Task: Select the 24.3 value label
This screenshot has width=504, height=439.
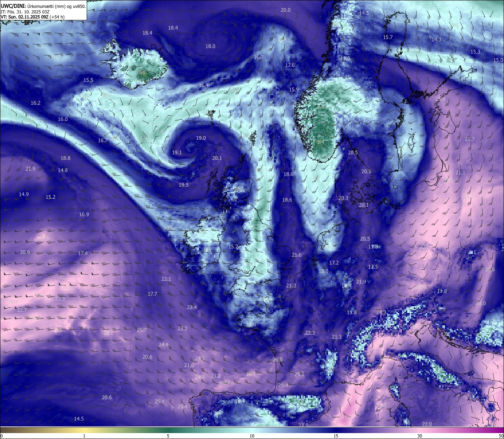Action: 381,312
